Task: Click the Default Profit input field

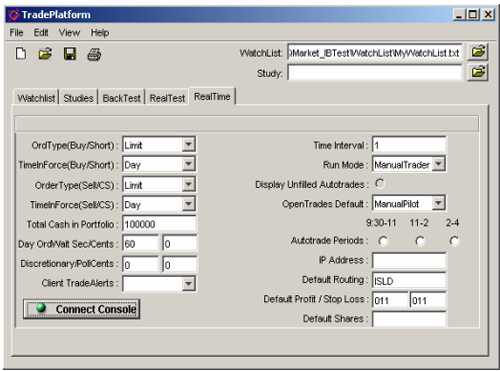Action: (x=390, y=300)
